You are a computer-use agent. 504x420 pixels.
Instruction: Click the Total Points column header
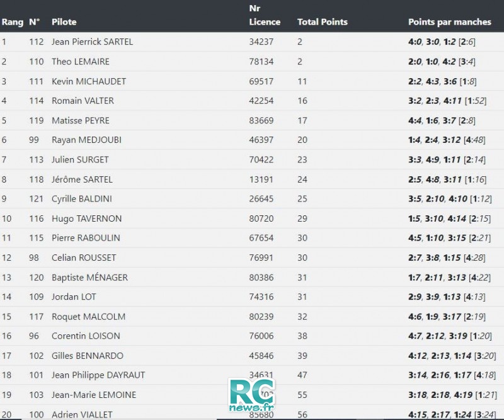pos(323,22)
